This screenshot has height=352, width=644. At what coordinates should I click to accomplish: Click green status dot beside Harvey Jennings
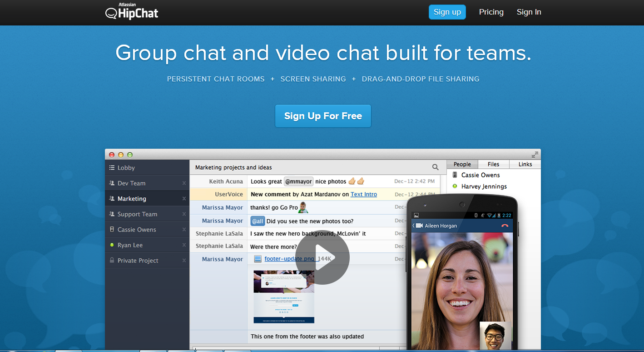(455, 186)
